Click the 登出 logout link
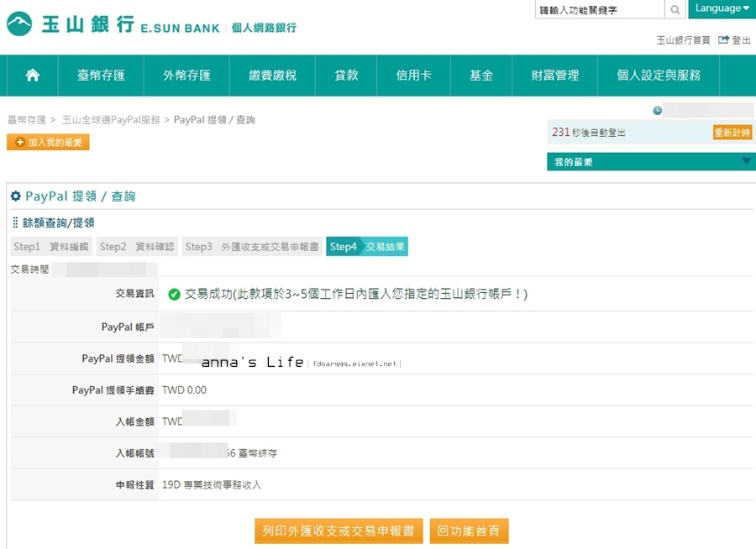 click(741, 40)
